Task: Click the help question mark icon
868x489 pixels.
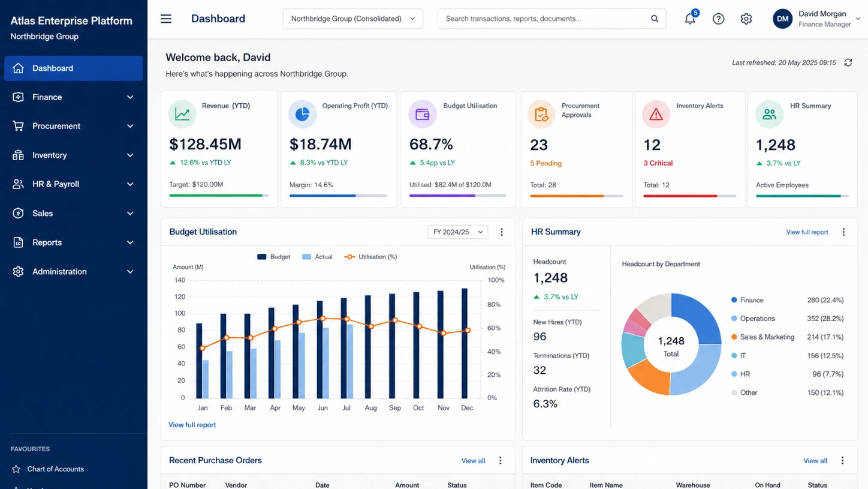Action: coord(718,19)
